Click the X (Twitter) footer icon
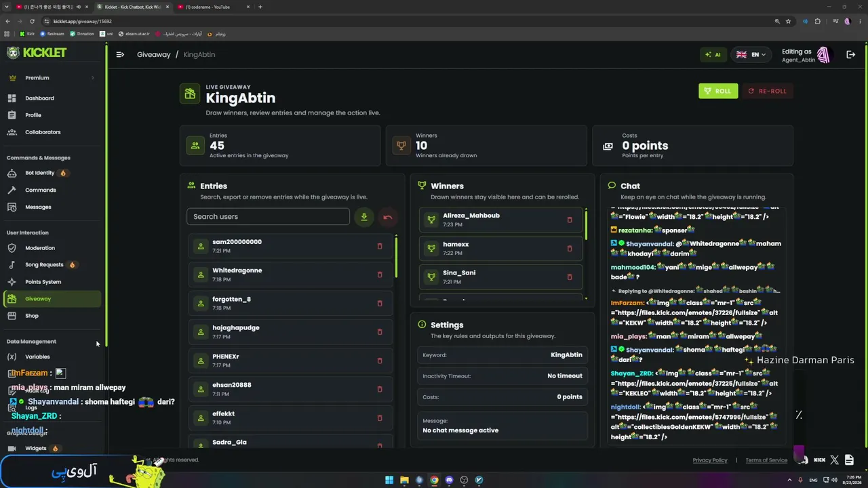Screen dimensions: 868x488 click(x=834, y=460)
